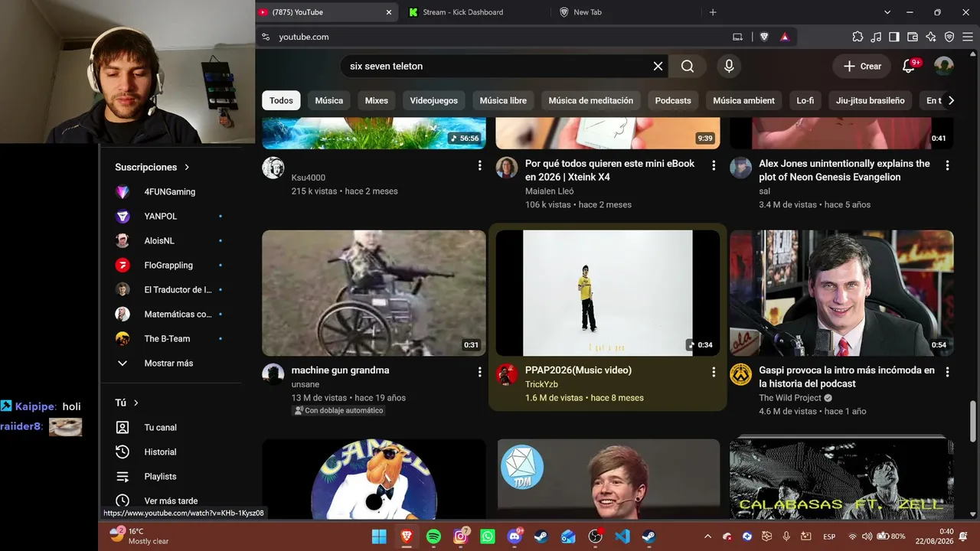This screenshot has width=980, height=551.
Task: Open the Brave hamburger main menu
Action: [x=967, y=37]
